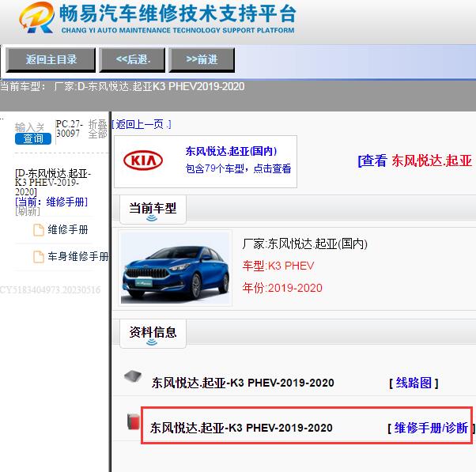The height and width of the screenshot is (472, 476).
Task: Click the red book icon beside 维修手册/诊断 row
Action: pos(134,421)
